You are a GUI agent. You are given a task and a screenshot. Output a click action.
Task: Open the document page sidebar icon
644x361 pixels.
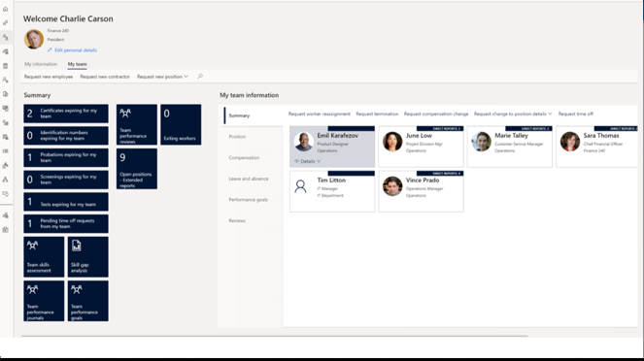click(x=5, y=94)
